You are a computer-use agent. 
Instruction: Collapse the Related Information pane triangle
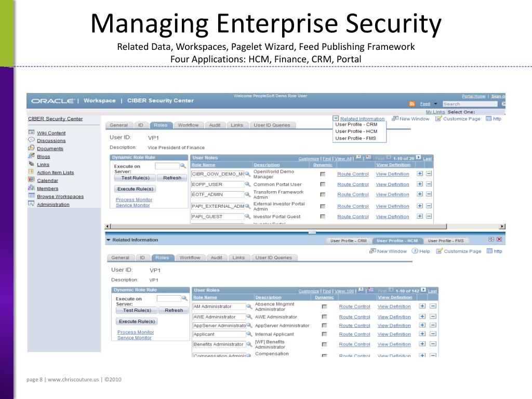109,240
